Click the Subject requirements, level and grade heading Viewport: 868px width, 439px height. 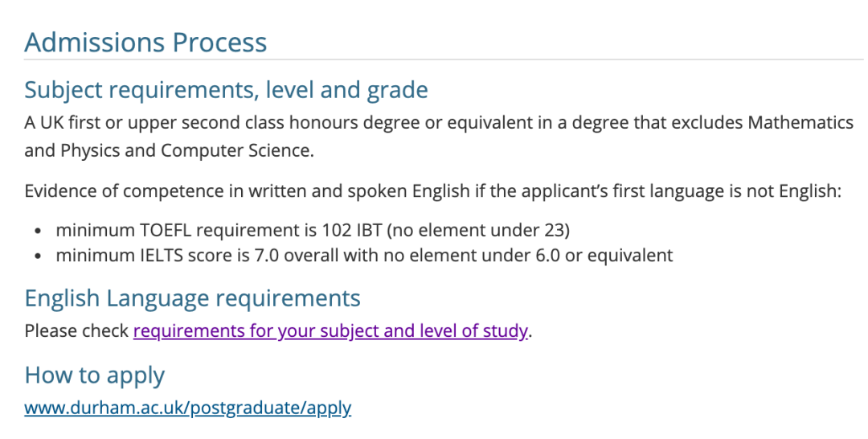pos(226,90)
